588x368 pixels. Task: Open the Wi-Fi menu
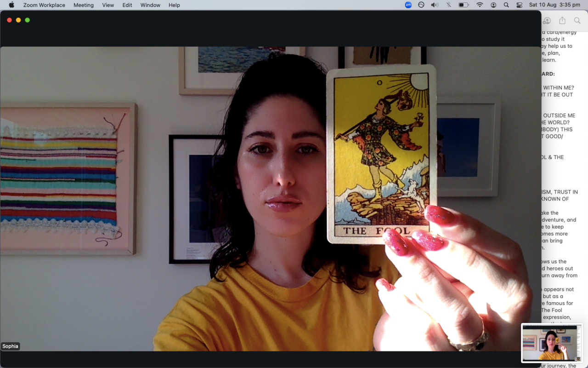[480, 5]
